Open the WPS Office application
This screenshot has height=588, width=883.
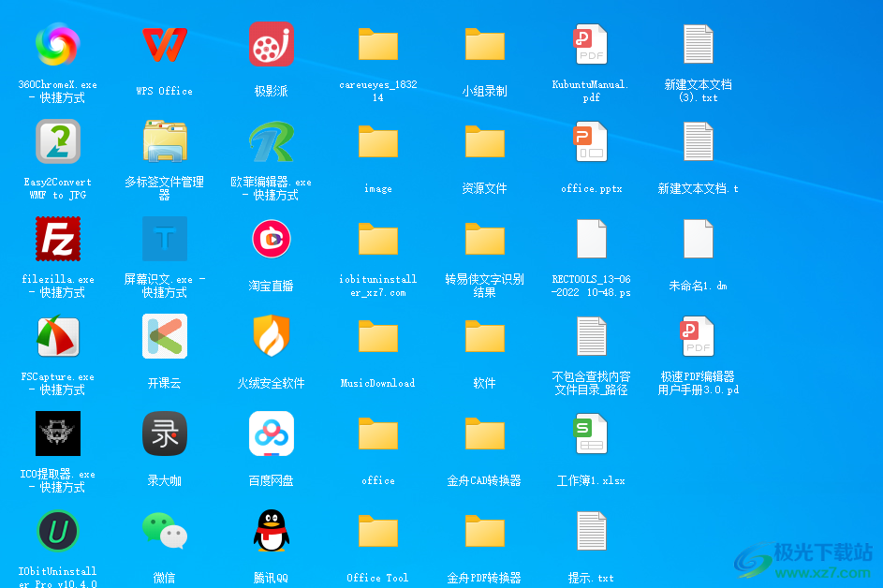[165, 44]
